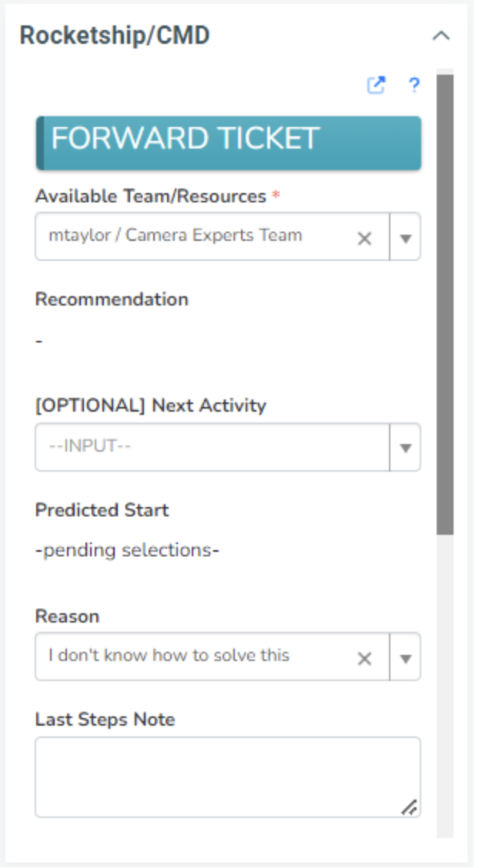Click the Last Steps Note label
This screenshot has height=868, width=479.
click(106, 719)
